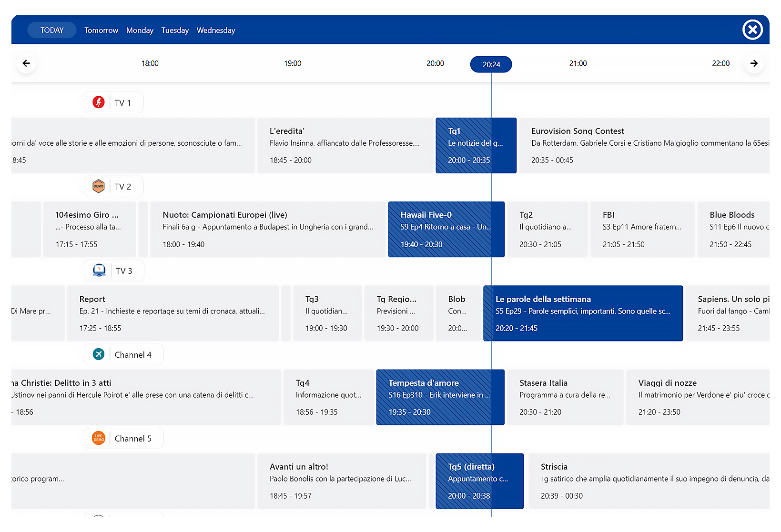Switch to the Tomorrow tab

coord(101,30)
